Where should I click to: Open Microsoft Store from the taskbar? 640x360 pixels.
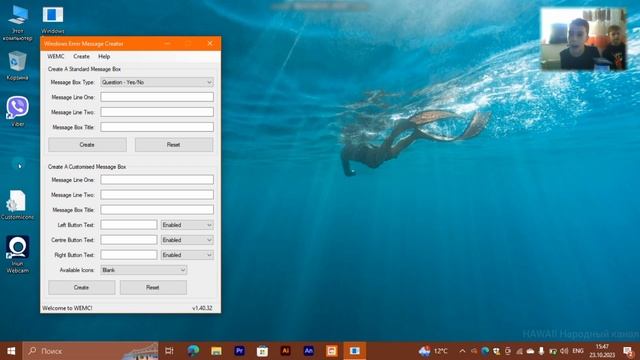point(262,351)
